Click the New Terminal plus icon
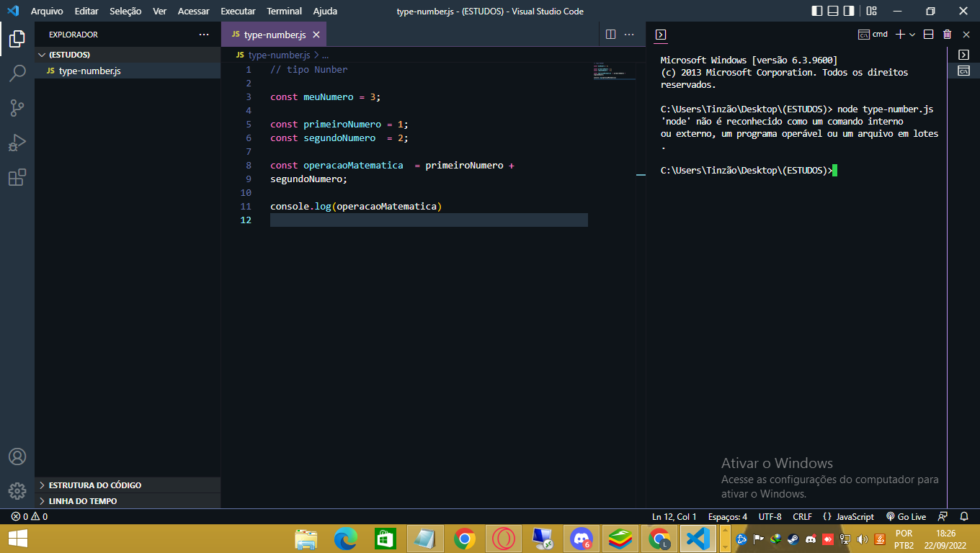980x553 pixels. pos(899,34)
